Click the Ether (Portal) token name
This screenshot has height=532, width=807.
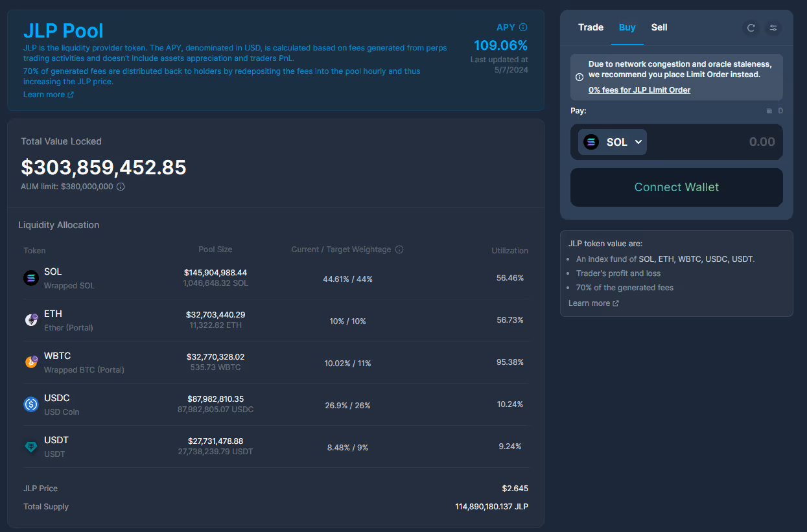tap(69, 328)
